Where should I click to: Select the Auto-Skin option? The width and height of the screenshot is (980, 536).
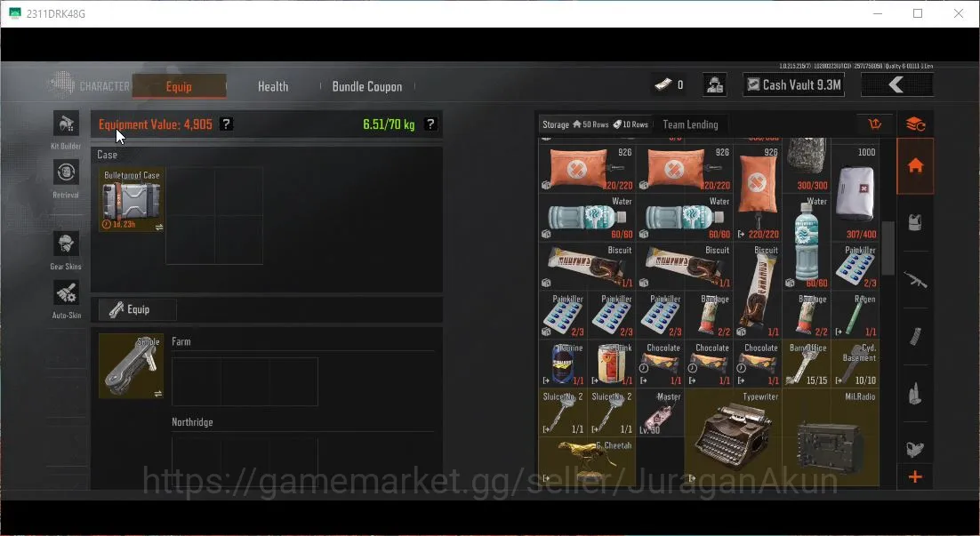point(66,299)
